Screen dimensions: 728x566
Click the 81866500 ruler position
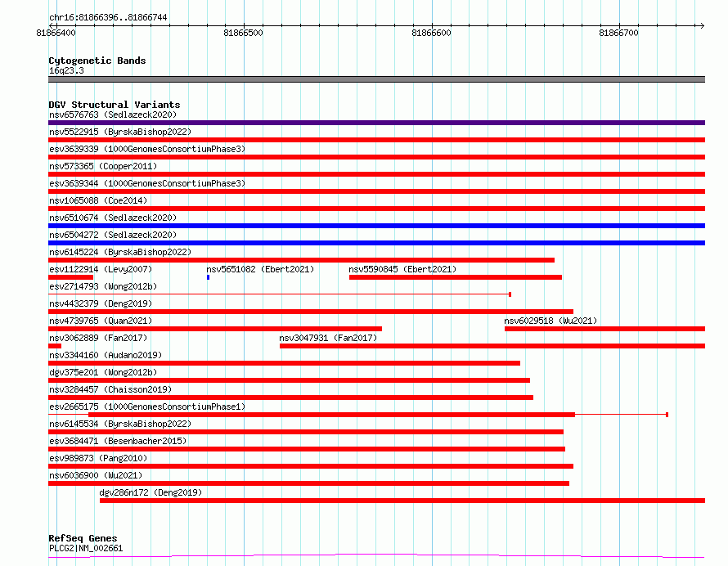(243, 33)
